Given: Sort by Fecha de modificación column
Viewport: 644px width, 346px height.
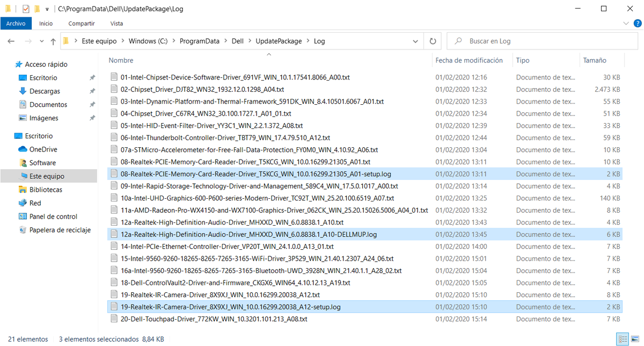Looking at the screenshot, I should point(469,60).
